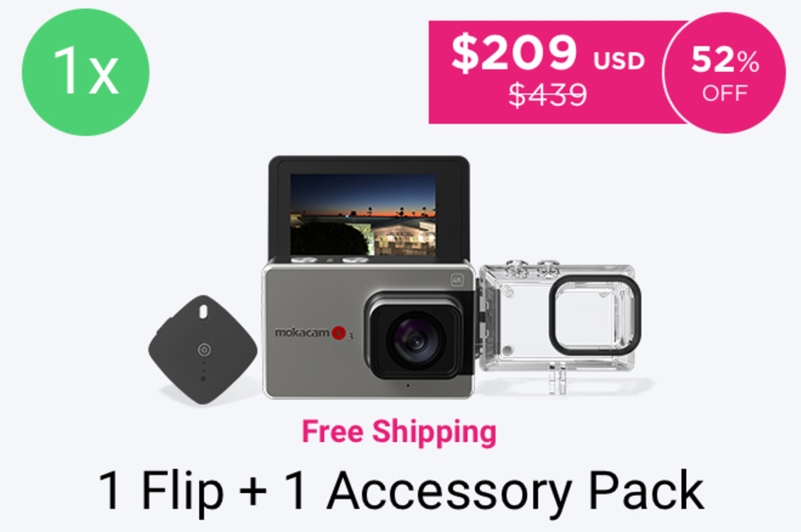Click the housing case's lens window
This screenshot has width=801, height=532.
595,315
